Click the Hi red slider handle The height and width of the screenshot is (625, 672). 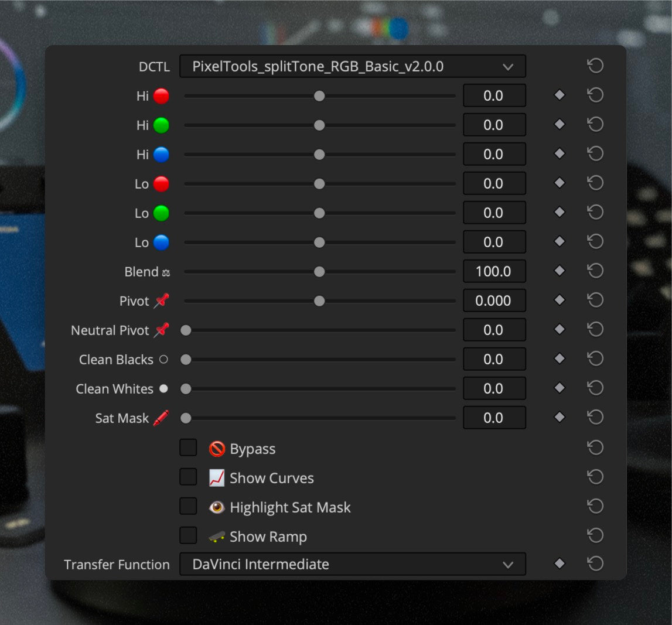(319, 96)
